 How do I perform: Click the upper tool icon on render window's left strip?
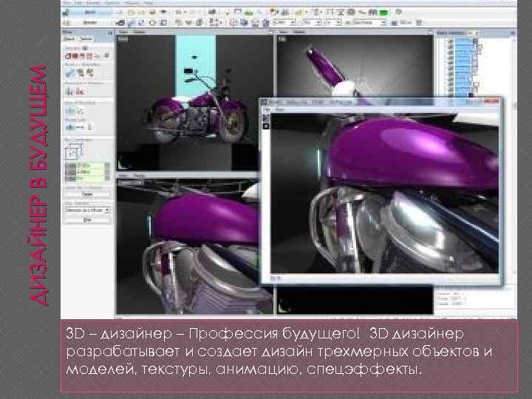[266, 118]
